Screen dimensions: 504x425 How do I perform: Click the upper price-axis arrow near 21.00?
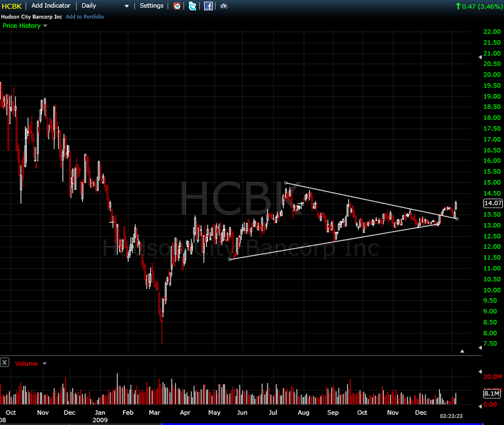pyautogui.click(x=480, y=57)
